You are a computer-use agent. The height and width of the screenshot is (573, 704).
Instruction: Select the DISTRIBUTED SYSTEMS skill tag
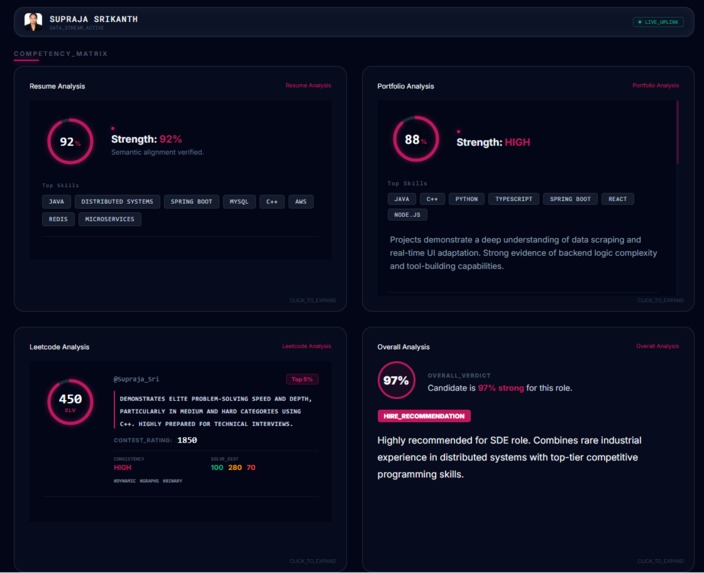coord(117,202)
